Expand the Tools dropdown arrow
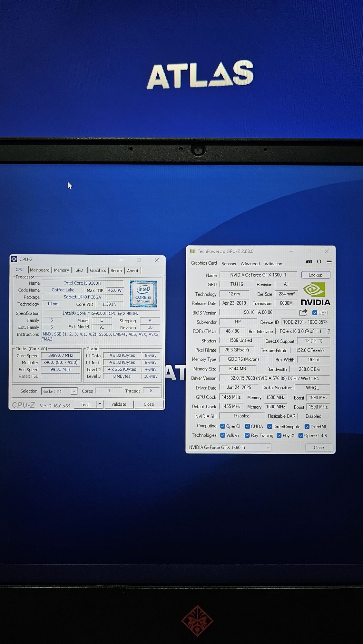The height and width of the screenshot is (644, 363). pyautogui.click(x=100, y=404)
